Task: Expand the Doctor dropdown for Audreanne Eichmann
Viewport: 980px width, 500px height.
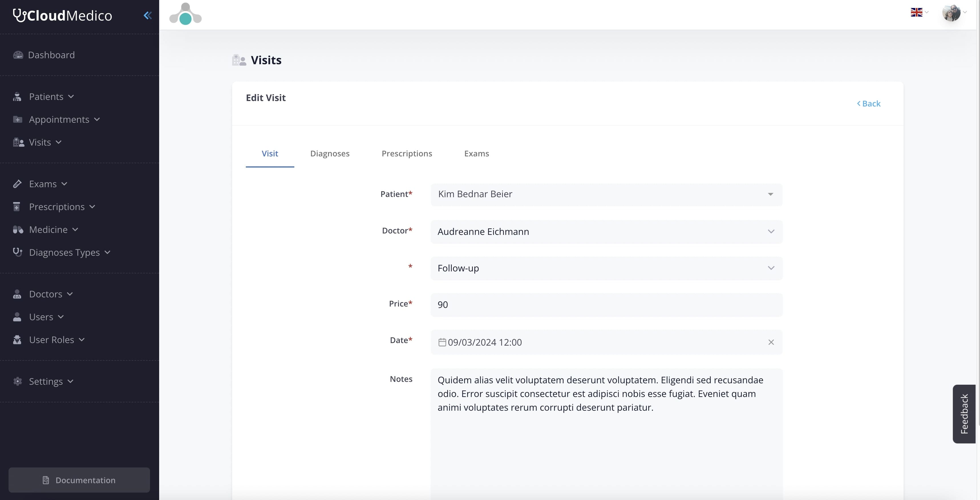Action: tap(771, 231)
